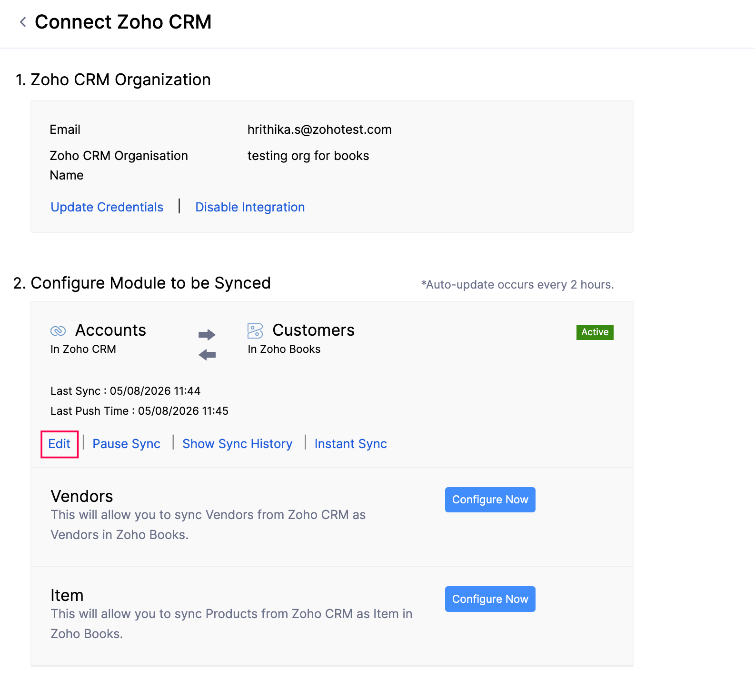Image resolution: width=755 pixels, height=700 pixels.
Task: Click 'In Zoho CRM' label
Action: pos(83,349)
